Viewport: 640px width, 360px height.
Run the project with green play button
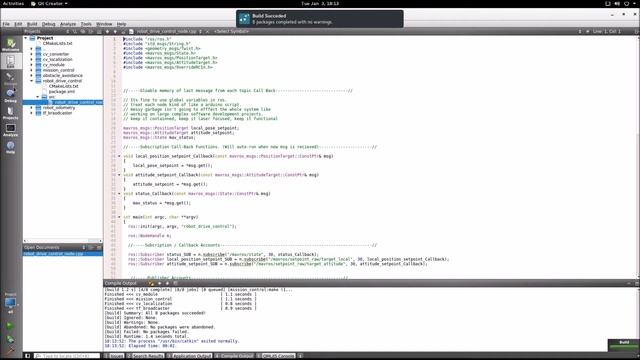(x=10, y=326)
